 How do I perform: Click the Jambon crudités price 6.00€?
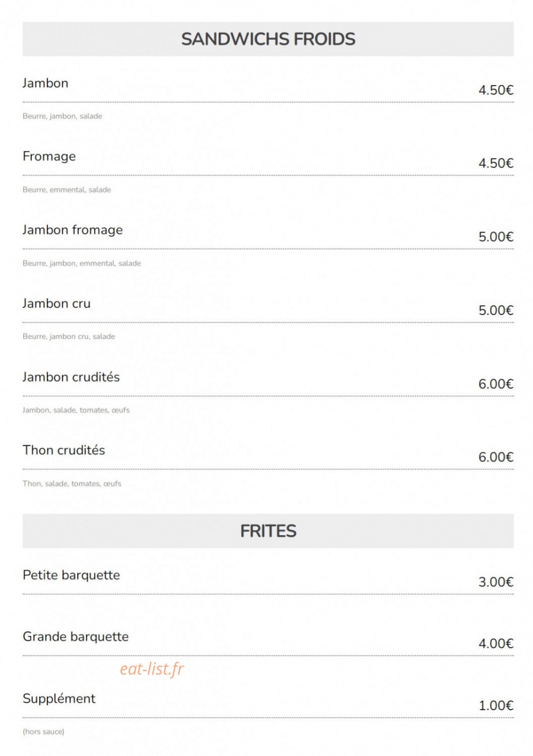coord(496,384)
